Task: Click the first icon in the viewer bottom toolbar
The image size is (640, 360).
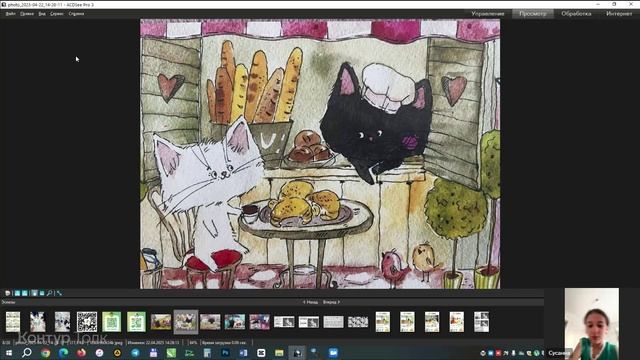Action: point(8,293)
